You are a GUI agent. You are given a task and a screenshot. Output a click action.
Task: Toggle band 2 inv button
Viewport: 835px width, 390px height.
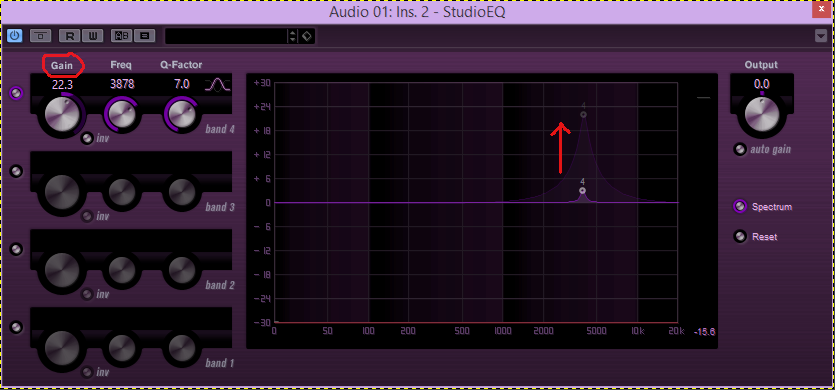tap(87, 294)
